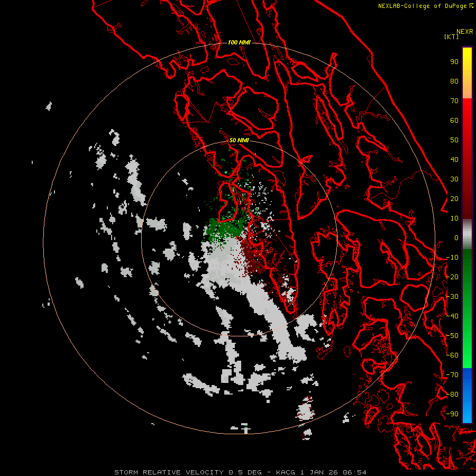Click the 90 value on velocity scale

(x=454, y=62)
